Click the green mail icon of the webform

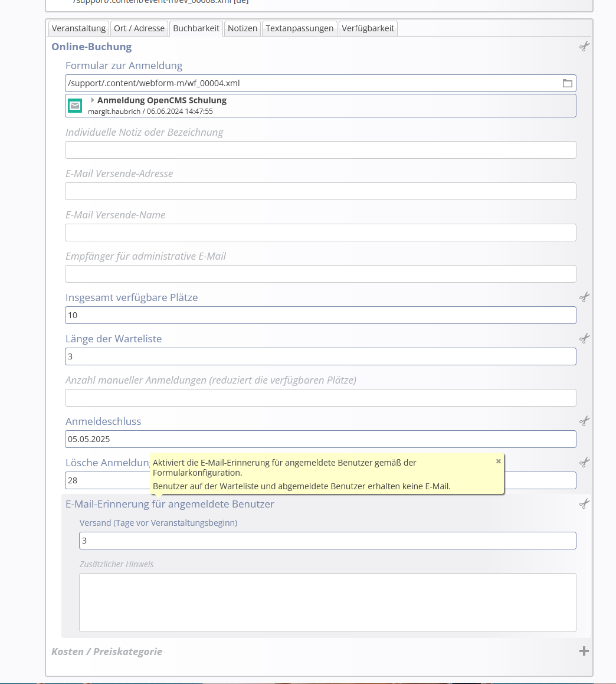[75, 106]
